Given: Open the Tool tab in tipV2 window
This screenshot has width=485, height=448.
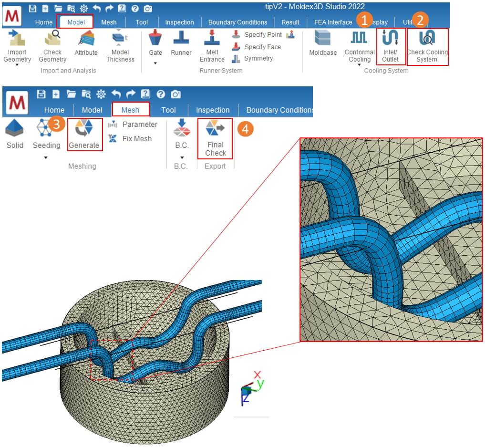Looking at the screenshot, I should click(x=142, y=22).
